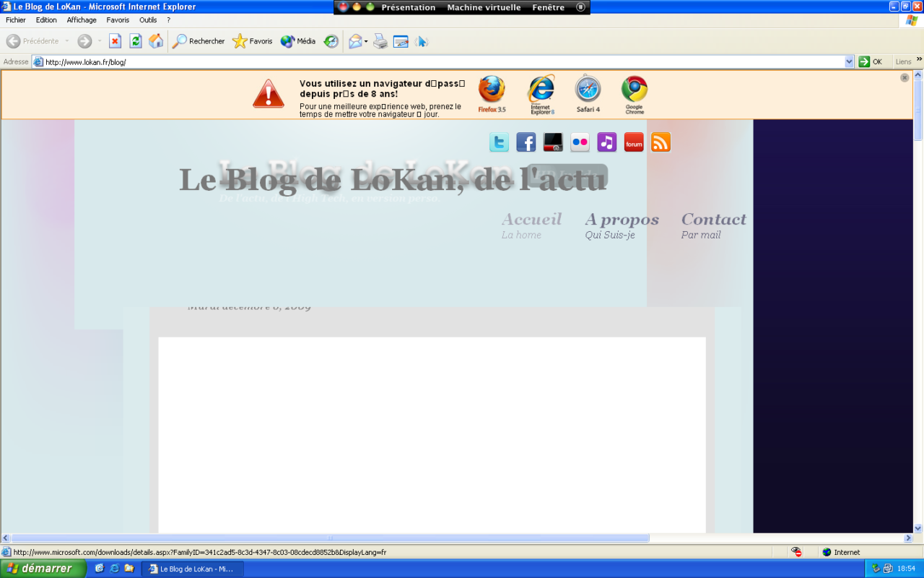This screenshot has width=924, height=578.
Task: Open the A propos navigation link
Action: pos(622,225)
